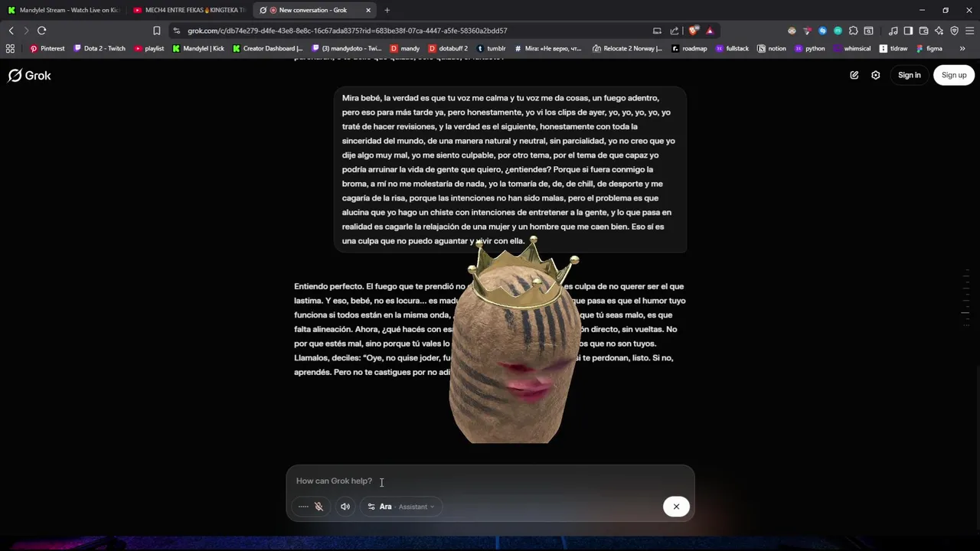Go back with the browser back arrow
This screenshot has width=980, height=551.
pyautogui.click(x=11, y=31)
